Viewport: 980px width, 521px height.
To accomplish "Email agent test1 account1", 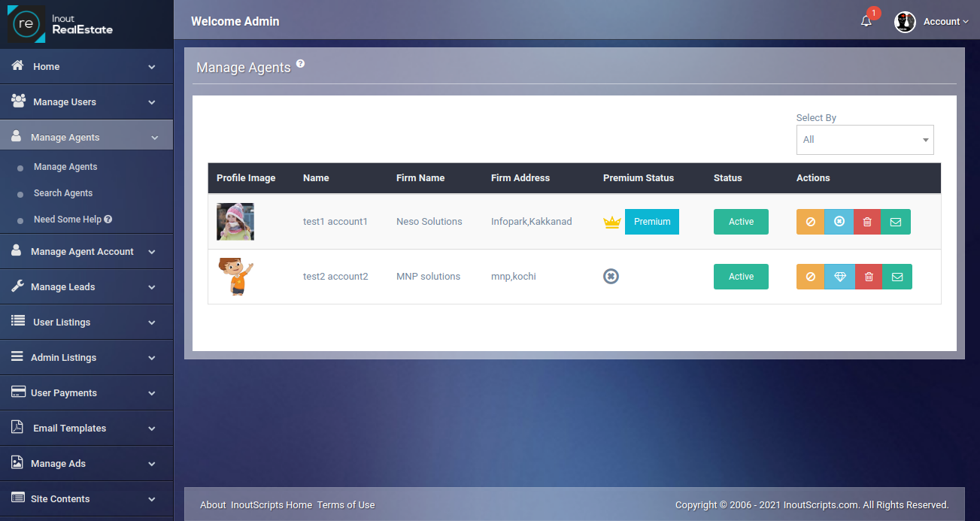I will pos(897,222).
